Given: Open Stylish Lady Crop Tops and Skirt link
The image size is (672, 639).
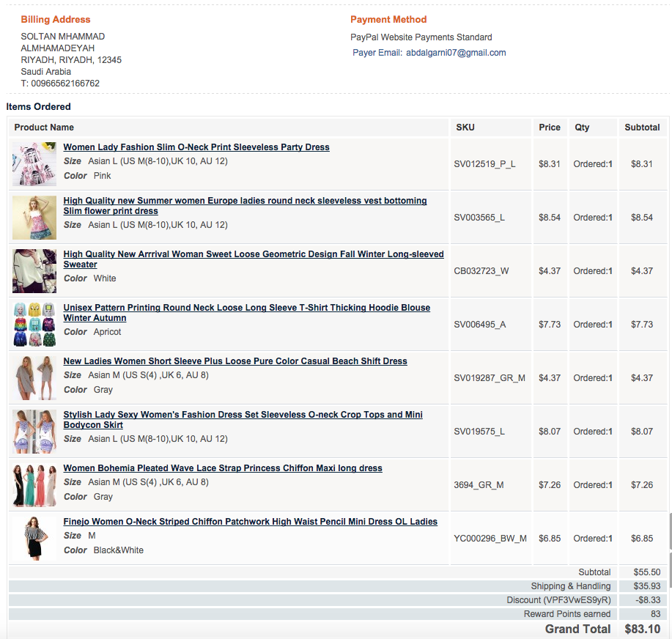Looking at the screenshot, I should (243, 415).
